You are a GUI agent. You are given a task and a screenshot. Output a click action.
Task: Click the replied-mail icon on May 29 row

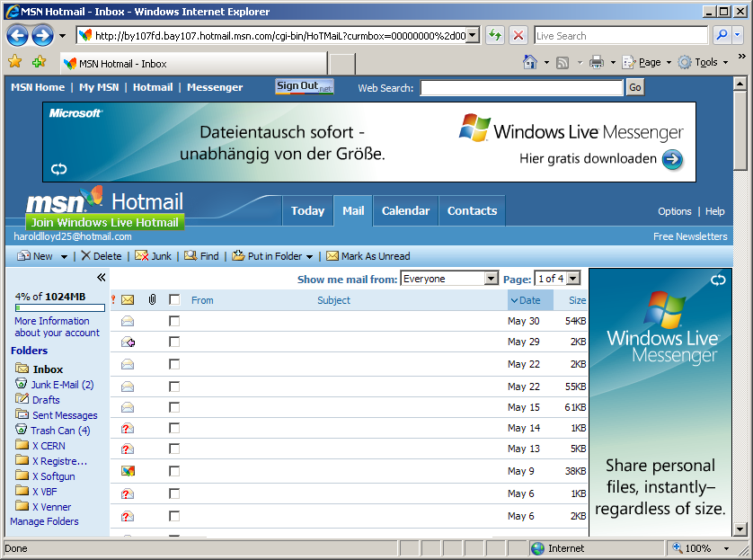click(x=128, y=342)
